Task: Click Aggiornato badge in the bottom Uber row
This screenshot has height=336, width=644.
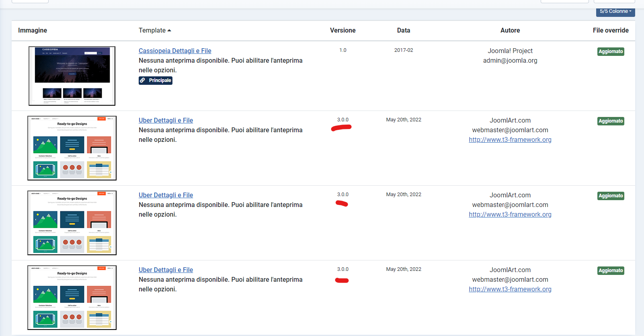Action: (x=610, y=270)
